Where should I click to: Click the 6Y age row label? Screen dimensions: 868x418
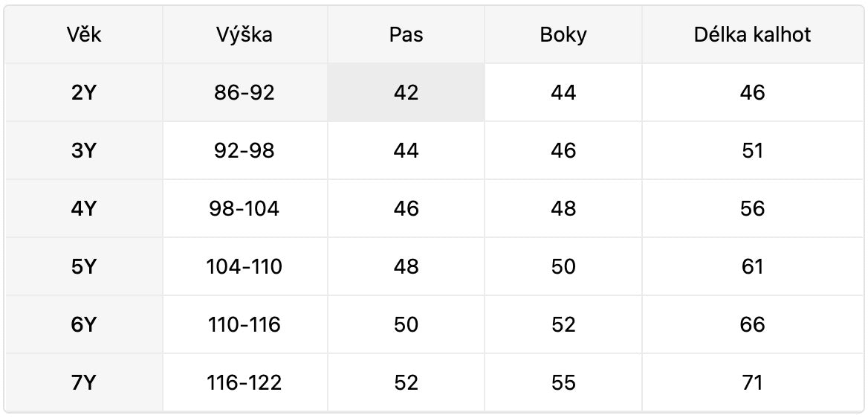[x=84, y=324]
